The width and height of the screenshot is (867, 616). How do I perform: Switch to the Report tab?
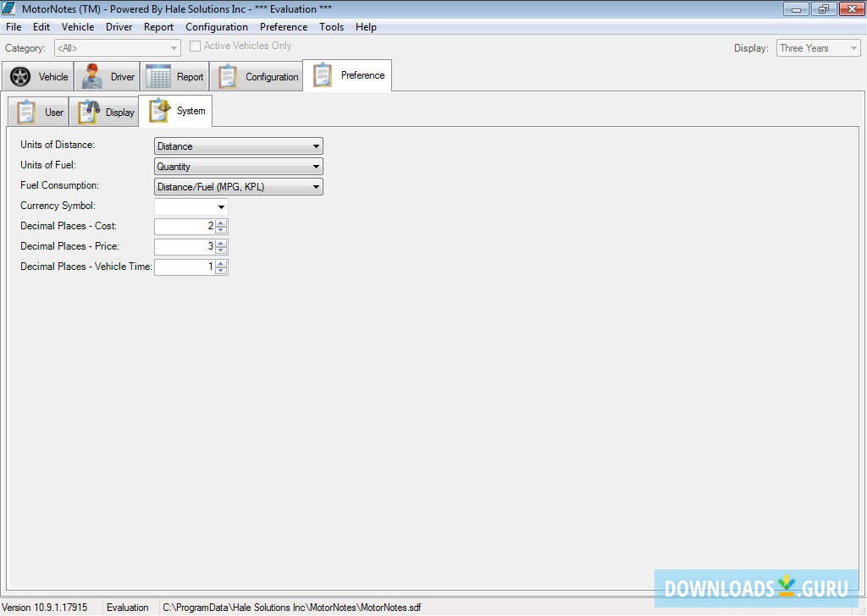click(174, 77)
